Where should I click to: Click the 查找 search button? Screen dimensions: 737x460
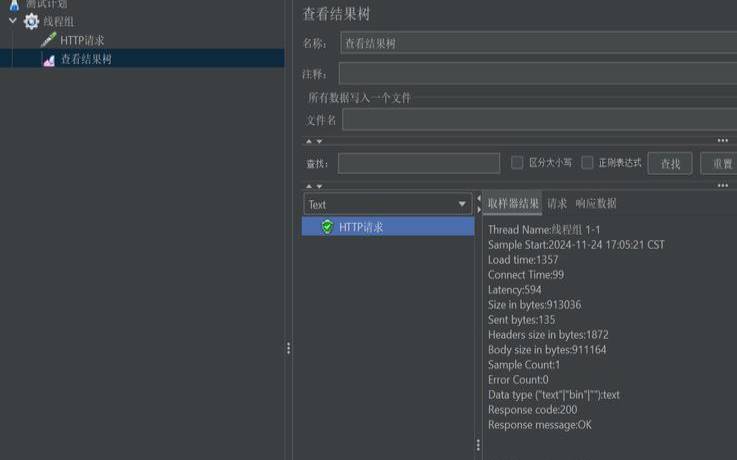point(670,164)
